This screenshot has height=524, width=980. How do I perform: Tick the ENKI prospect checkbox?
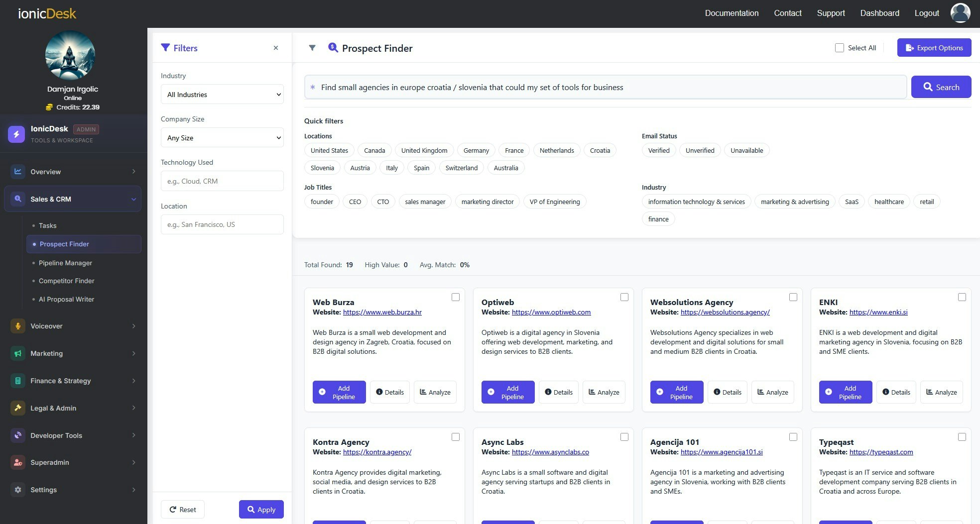[x=962, y=297]
